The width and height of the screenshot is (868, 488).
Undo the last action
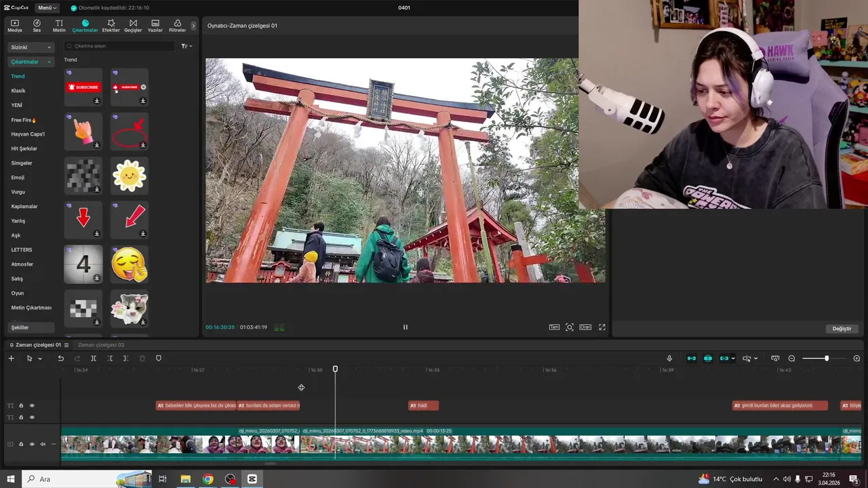[x=60, y=359]
